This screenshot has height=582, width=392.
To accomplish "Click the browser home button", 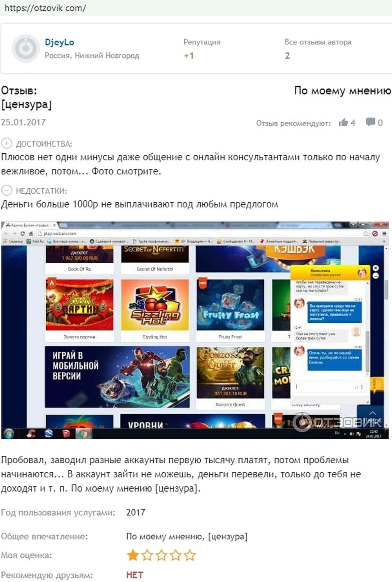I will tap(31, 233).
